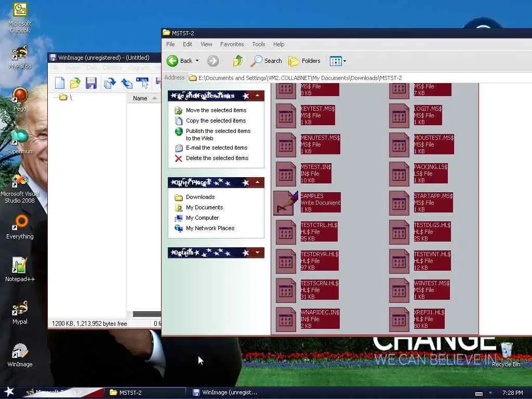Image resolution: width=532 pixels, height=399 pixels.
Task: Open the Favorites menu
Action: coord(232,44)
